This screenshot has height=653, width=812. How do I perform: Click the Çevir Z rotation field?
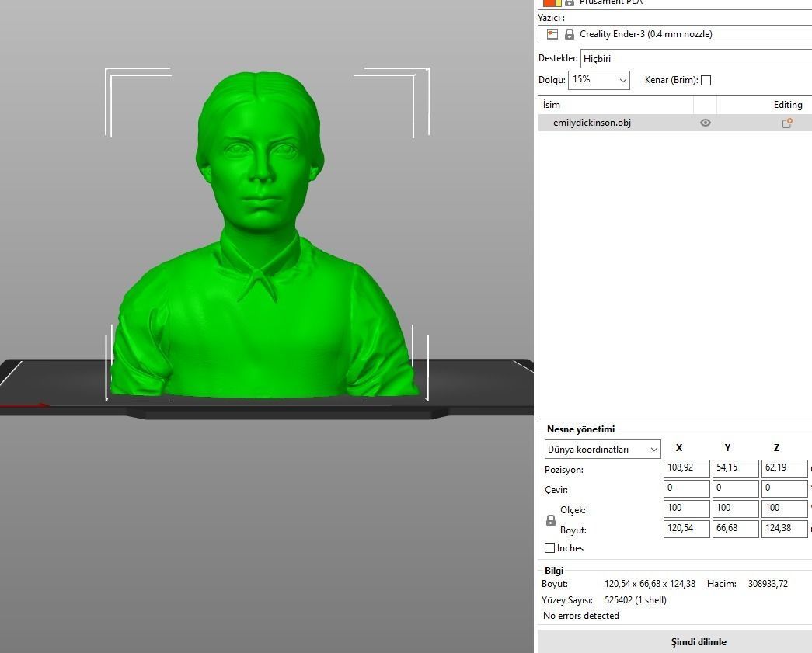coord(785,488)
